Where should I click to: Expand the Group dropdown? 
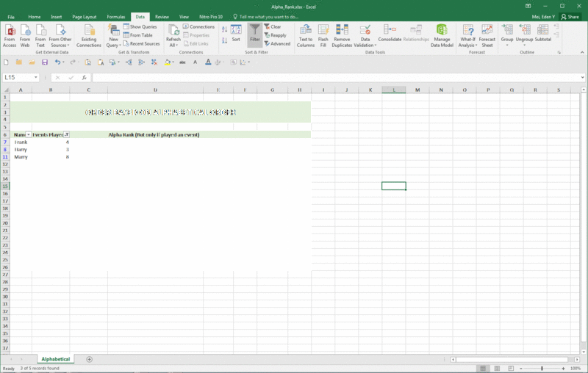click(507, 46)
